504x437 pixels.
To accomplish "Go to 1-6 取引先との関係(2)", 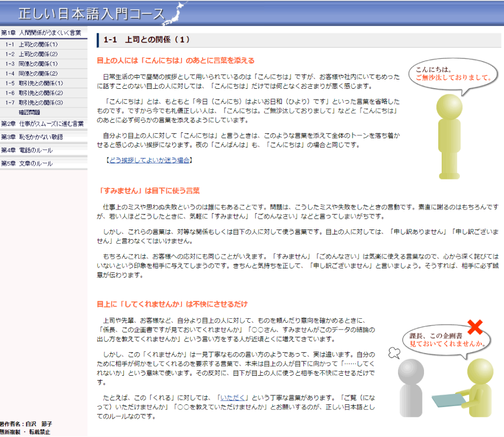I will pyautogui.click(x=44, y=93).
